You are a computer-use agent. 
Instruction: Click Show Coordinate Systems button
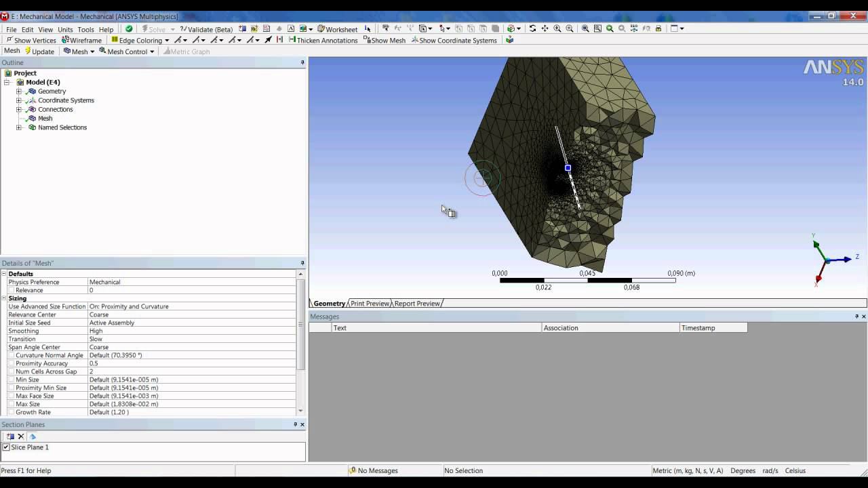(454, 41)
